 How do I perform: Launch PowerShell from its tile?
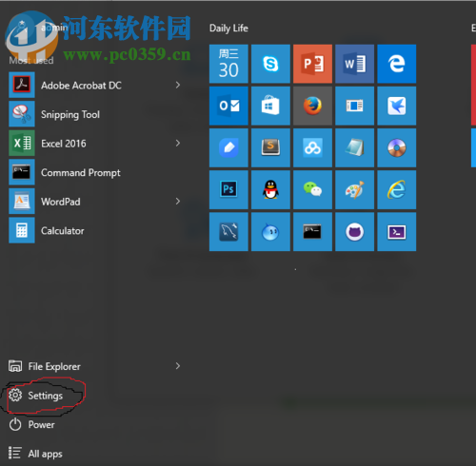397,232
